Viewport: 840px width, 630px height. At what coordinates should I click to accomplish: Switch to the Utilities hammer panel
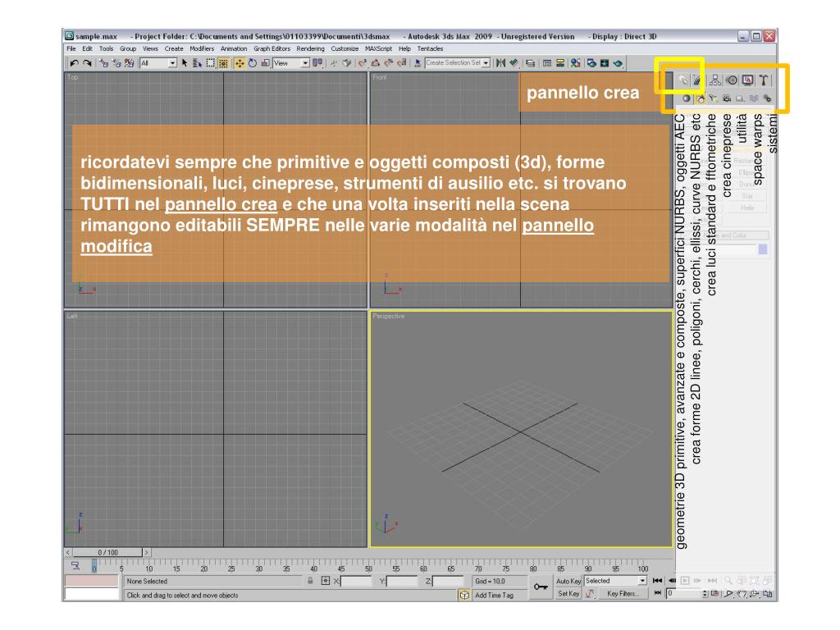(765, 80)
